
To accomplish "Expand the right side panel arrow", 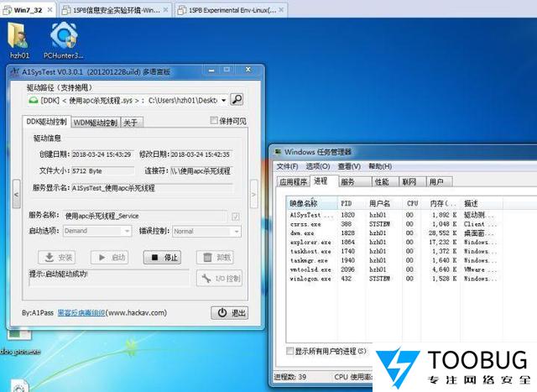I will pos(253,194).
